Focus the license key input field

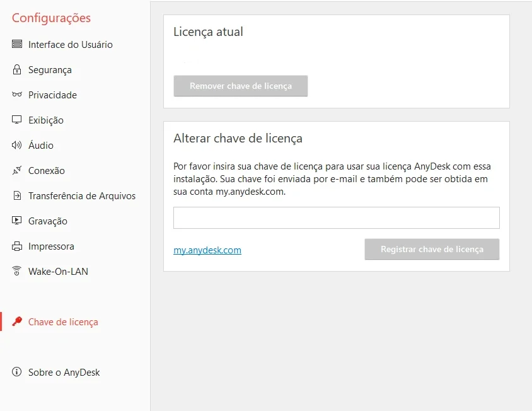pyautogui.click(x=336, y=217)
